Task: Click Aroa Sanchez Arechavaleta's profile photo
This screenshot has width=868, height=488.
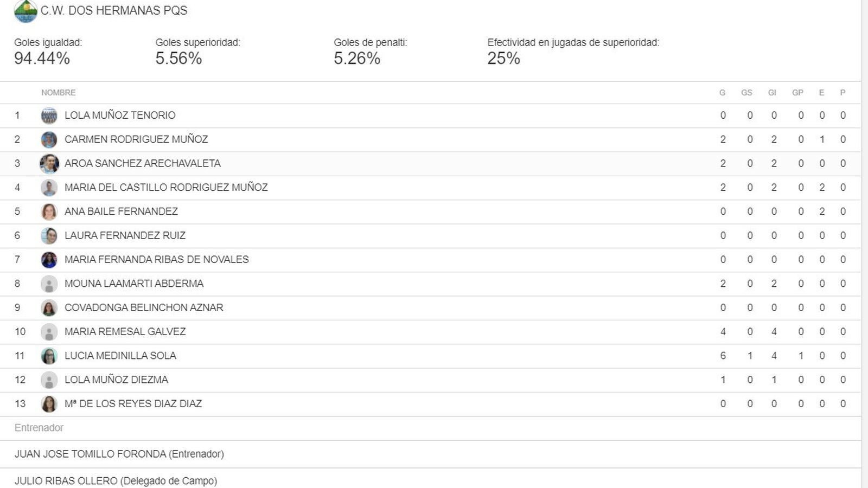Action: pyautogui.click(x=49, y=163)
